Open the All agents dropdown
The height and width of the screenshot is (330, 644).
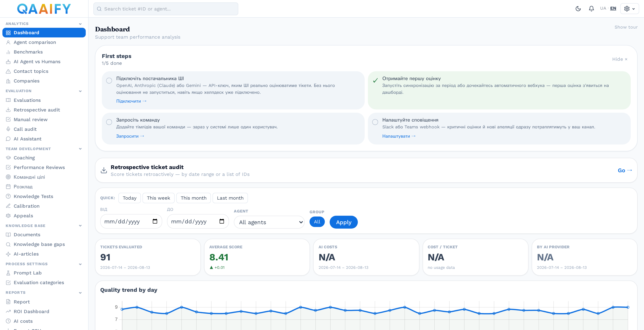coord(269,222)
